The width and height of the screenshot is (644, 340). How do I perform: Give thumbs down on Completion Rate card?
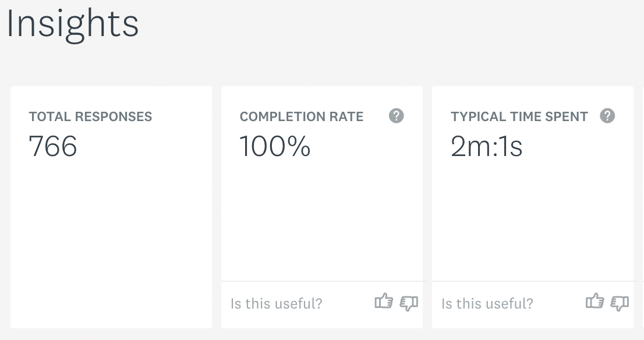(409, 303)
